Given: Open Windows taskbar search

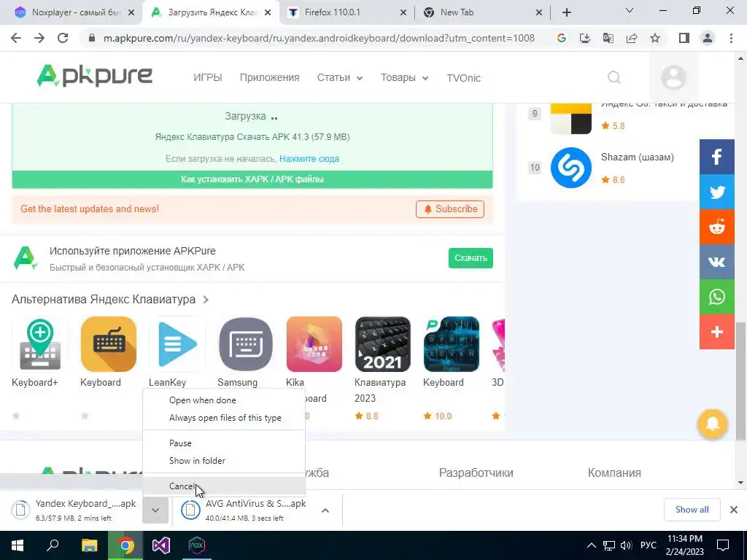Looking at the screenshot, I should click(x=53, y=545).
